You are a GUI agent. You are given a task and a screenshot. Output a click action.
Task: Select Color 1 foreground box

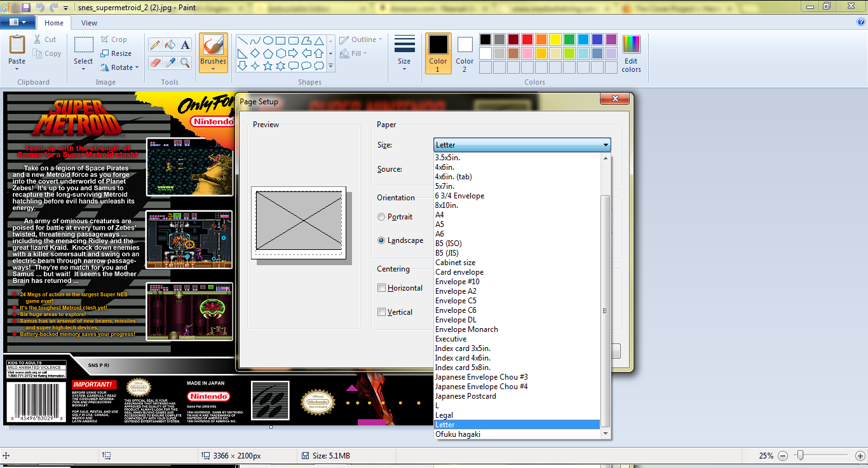click(x=438, y=53)
